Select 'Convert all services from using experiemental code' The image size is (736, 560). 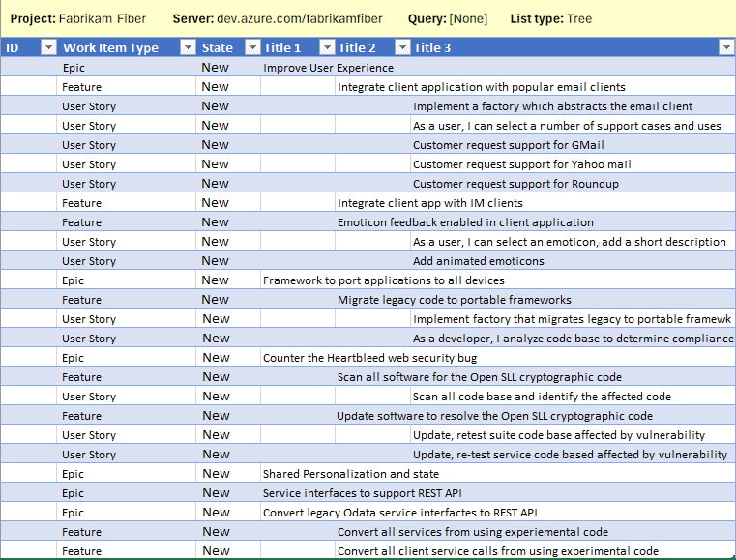[x=473, y=532]
